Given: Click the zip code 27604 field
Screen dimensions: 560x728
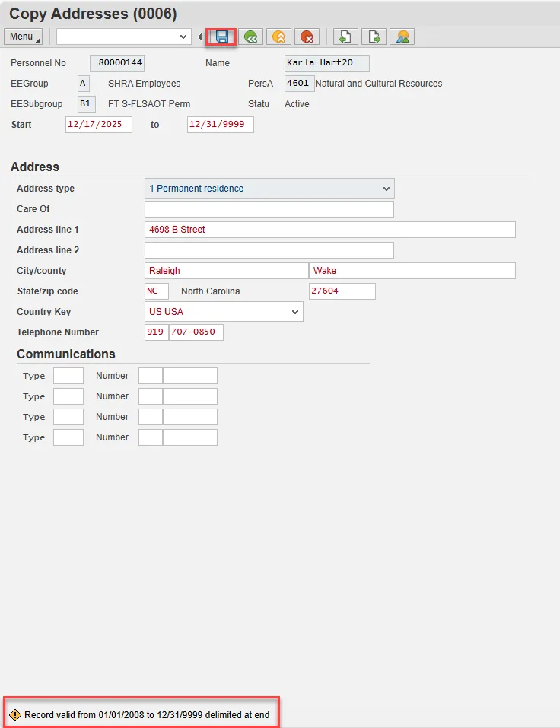Looking at the screenshot, I should coord(342,291).
